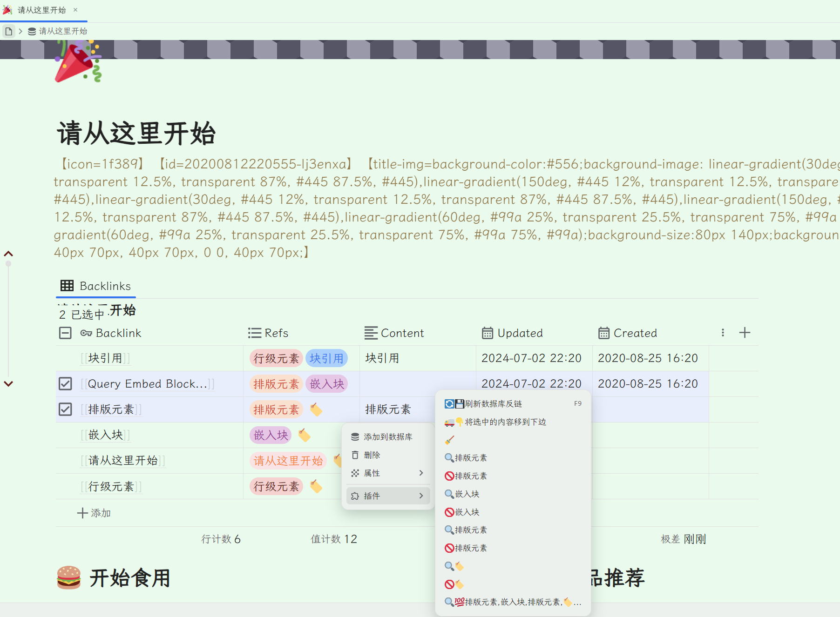Open the [[块引用]] backlink cell
840x617 pixels.
(x=105, y=358)
